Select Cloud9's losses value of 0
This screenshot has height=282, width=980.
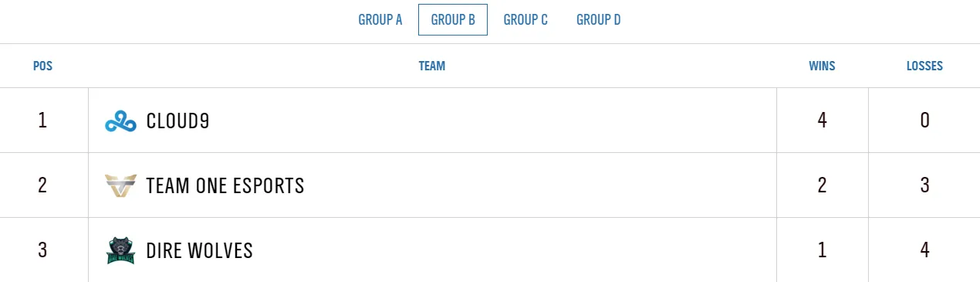coord(924,121)
